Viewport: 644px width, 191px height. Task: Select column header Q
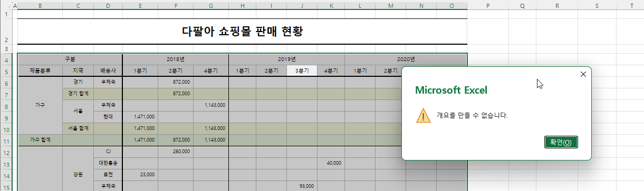[x=522, y=5]
